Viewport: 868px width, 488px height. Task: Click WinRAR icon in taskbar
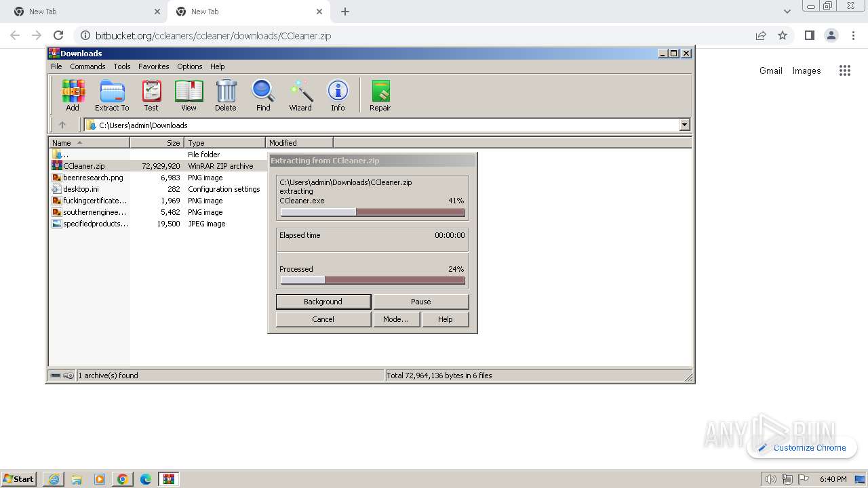pyautogui.click(x=169, y=479)
